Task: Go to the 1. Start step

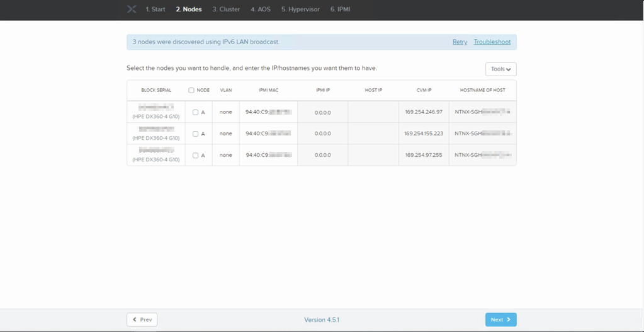Action: click(155, 9)
